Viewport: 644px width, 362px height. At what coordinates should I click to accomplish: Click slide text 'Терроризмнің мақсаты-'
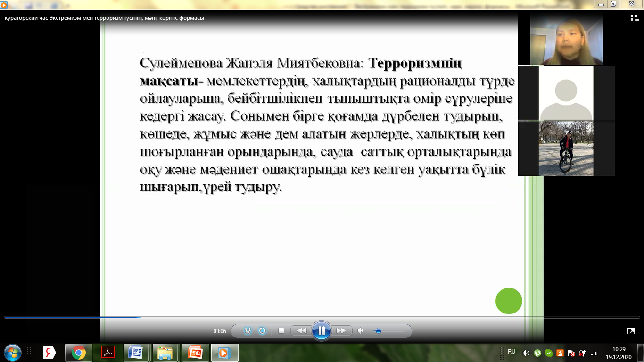click(301, 71)
